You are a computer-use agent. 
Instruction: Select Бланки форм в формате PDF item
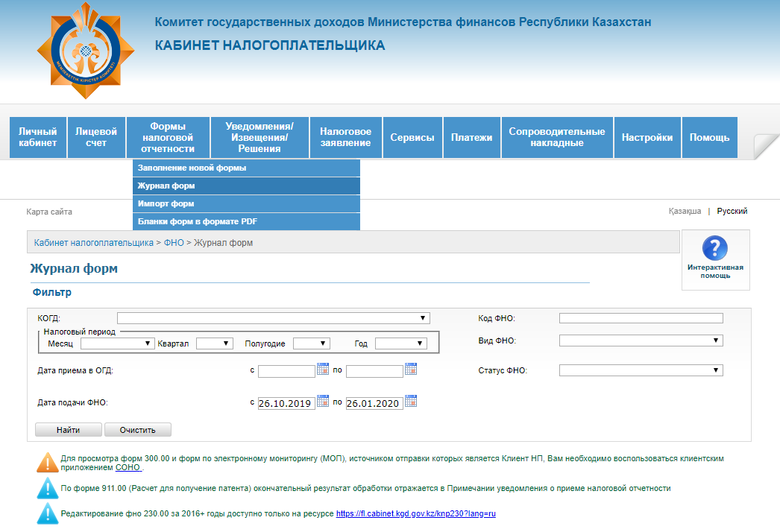click(x=246, y=222)
